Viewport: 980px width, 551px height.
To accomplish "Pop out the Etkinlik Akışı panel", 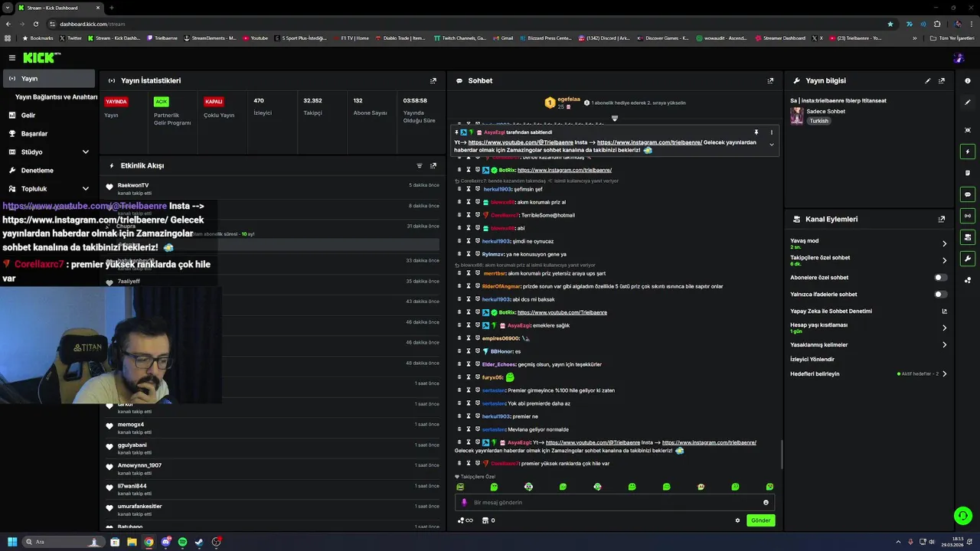I will 433,165.
